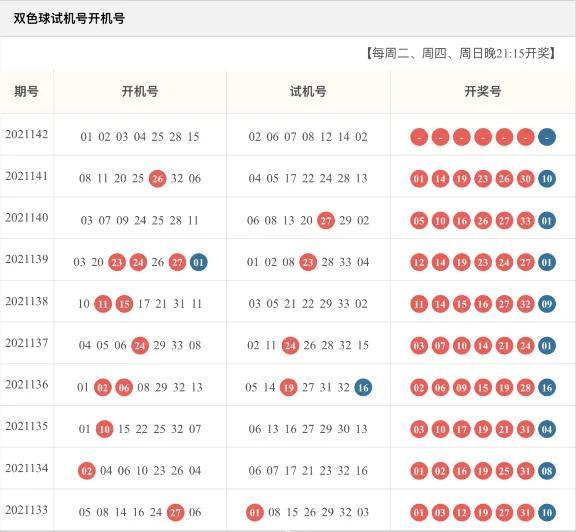Click the 开机号 column header

click(140, 91)
